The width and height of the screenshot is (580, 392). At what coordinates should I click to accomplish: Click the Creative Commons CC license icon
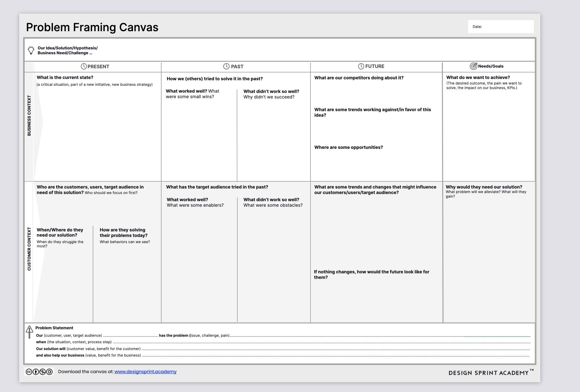(29, 372)
